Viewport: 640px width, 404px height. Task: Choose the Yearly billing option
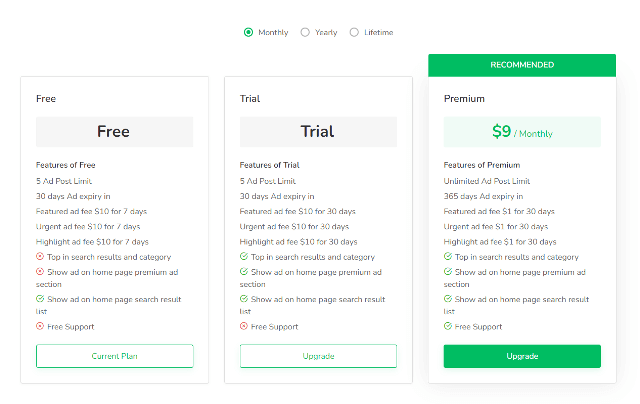(305, 32)
